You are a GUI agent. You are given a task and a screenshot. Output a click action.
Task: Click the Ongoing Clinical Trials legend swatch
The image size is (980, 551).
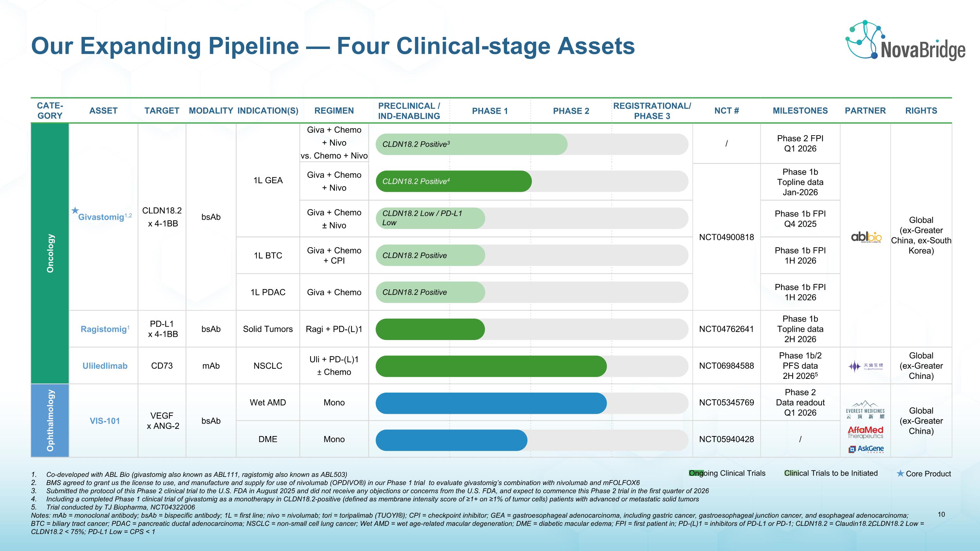point(696,473)
